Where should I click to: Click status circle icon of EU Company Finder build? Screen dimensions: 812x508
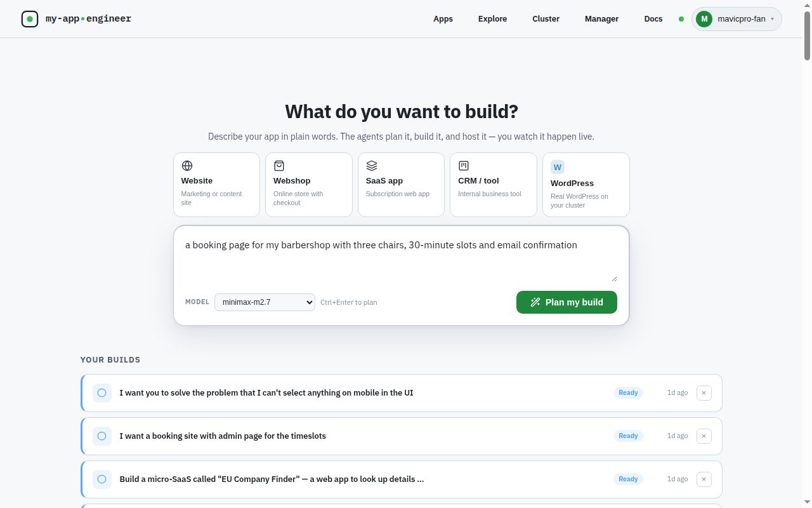[101, 479]
